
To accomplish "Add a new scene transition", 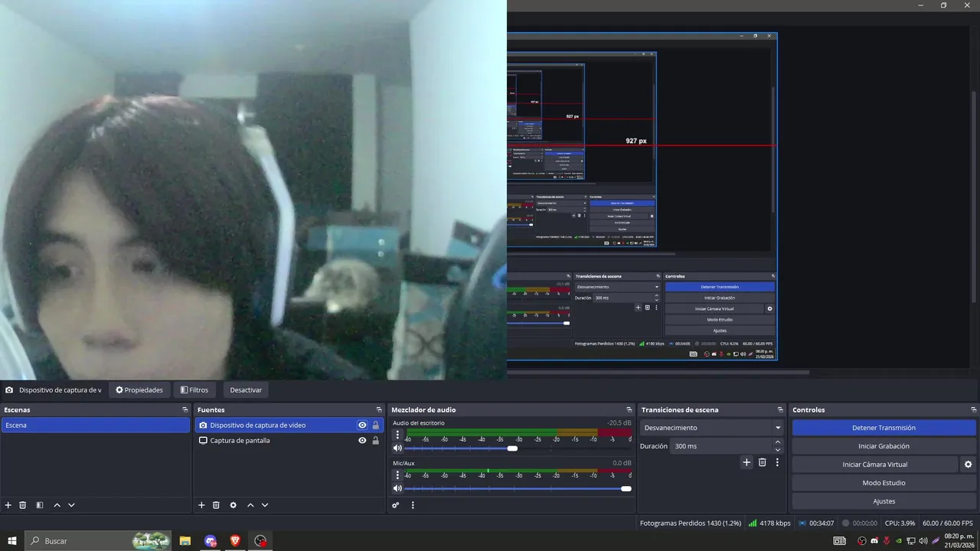I will [747, 462].
